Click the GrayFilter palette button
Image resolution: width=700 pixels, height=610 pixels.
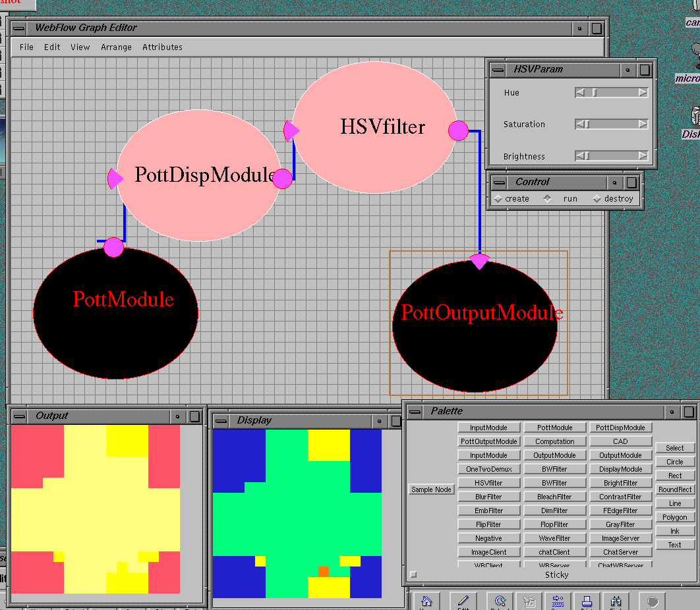(x=620, y=524)
